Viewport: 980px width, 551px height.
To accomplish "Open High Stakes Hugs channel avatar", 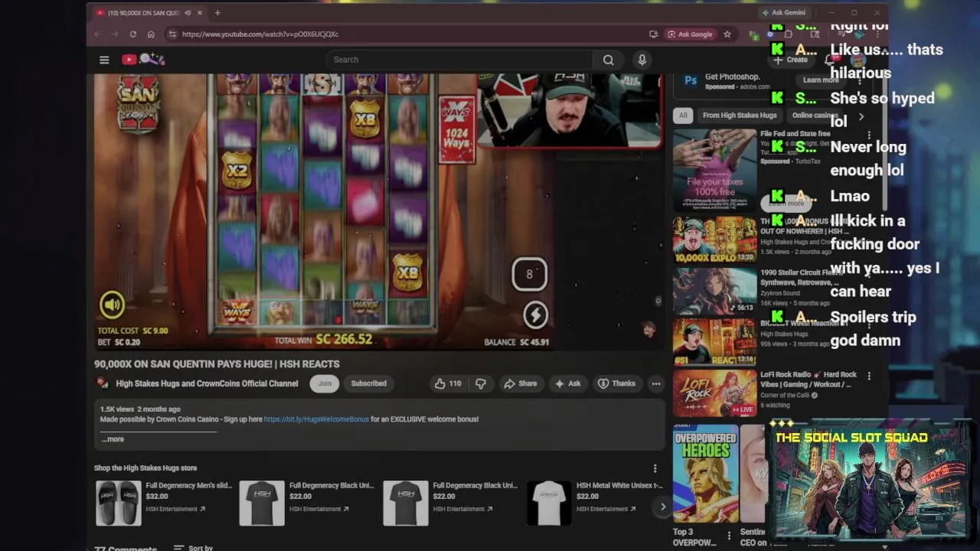I will coord(102,383).
